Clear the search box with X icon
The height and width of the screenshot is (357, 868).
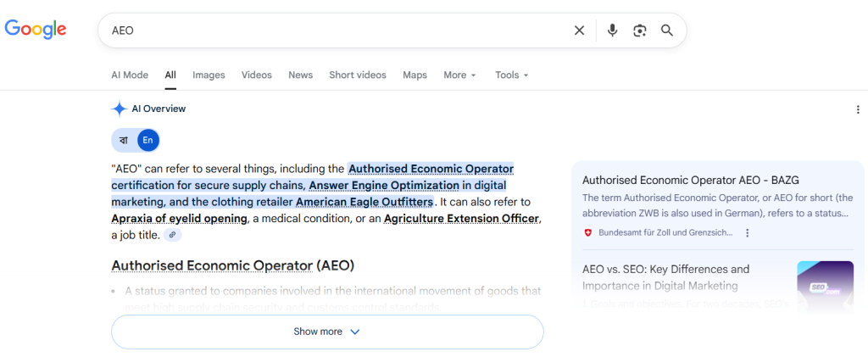pos(579,31)
